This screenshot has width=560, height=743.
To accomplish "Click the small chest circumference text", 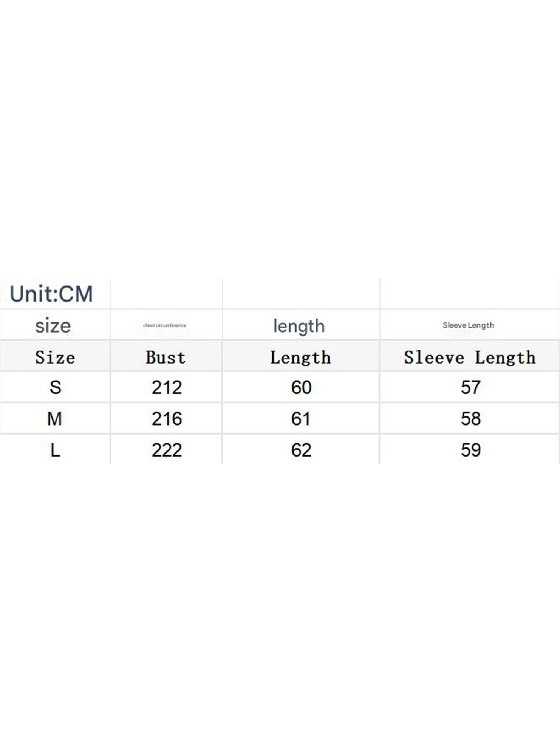I will [x=164, y=325].
